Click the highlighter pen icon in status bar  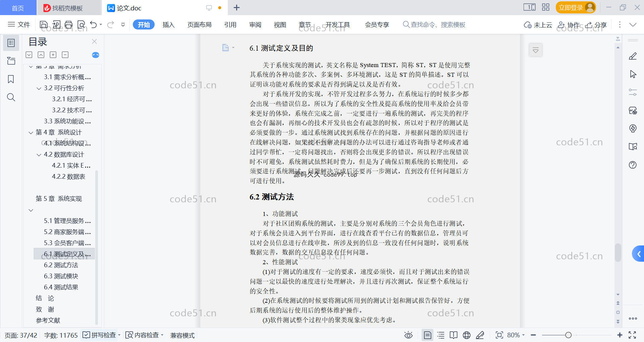[x=480, y=335]
